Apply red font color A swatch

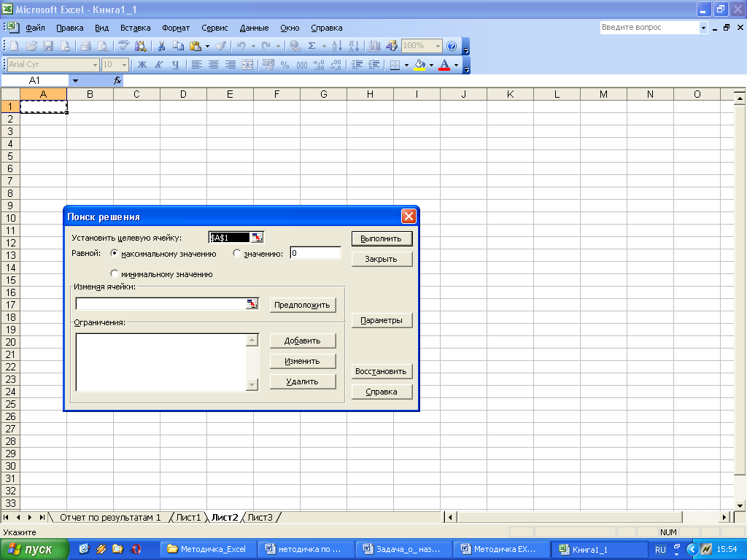(444, 65)
